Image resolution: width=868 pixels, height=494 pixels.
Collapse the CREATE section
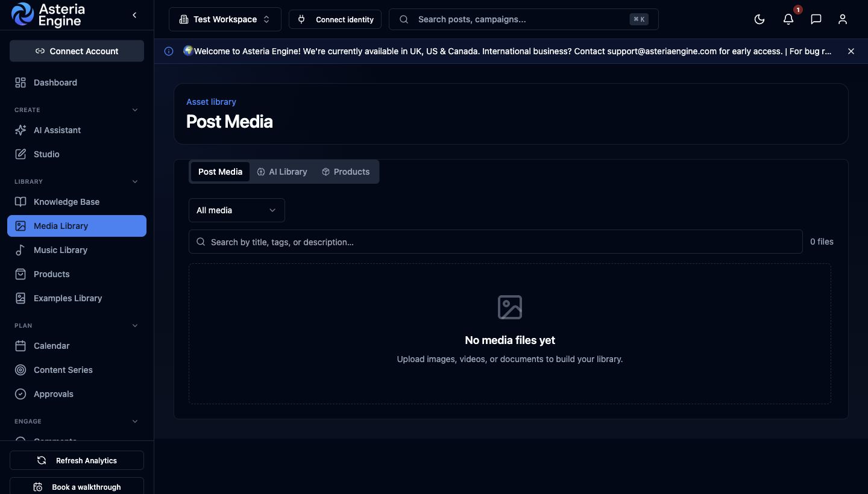coord(135,110)
